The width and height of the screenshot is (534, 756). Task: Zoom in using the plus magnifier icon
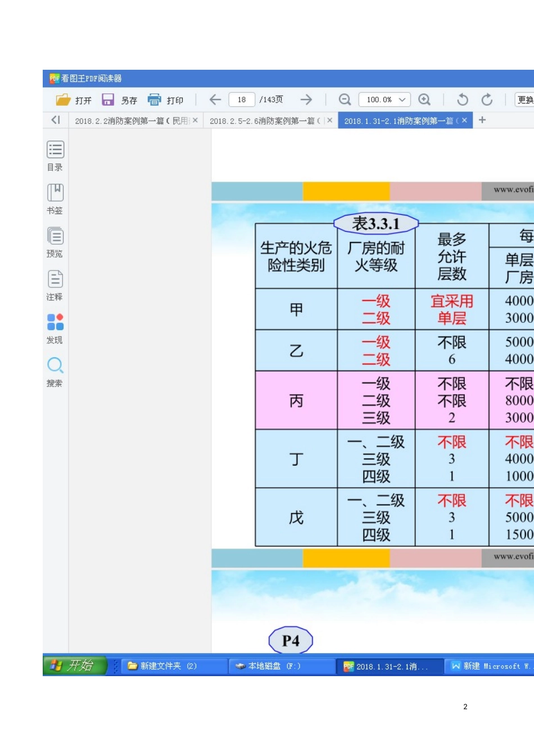pos(424,100)
